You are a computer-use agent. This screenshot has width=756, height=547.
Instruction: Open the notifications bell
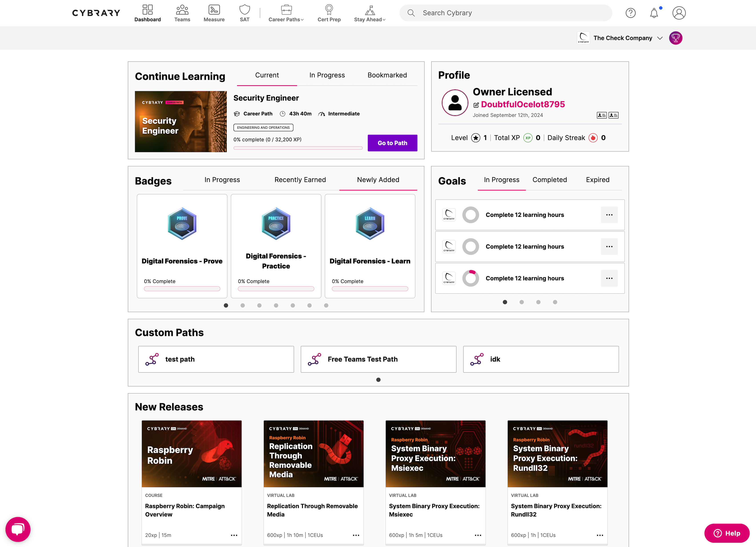(x=654, y=13)
